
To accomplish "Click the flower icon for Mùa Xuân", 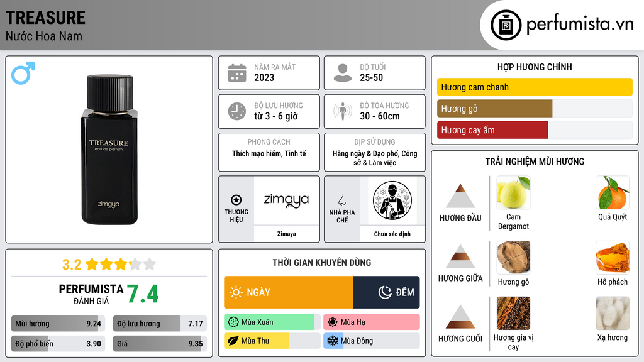I will (x=233, y=322).
